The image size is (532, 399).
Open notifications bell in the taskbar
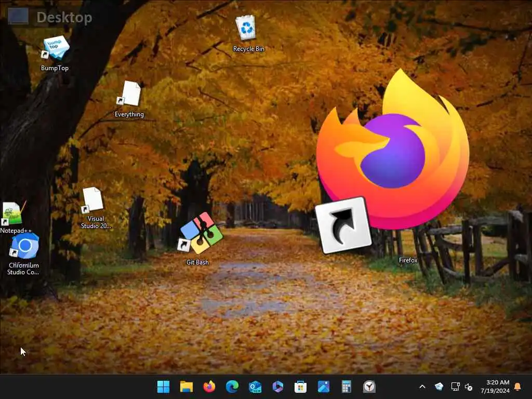pyautogui.click(x=518, y=387)
